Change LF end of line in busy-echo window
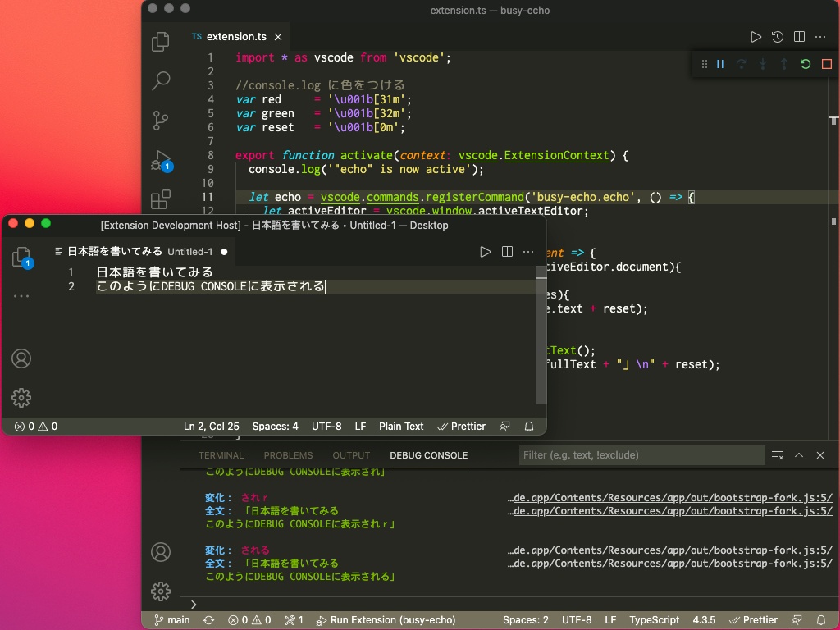This screenshot has height=630, width=840. pyautogui.click(x=610, y=620)
